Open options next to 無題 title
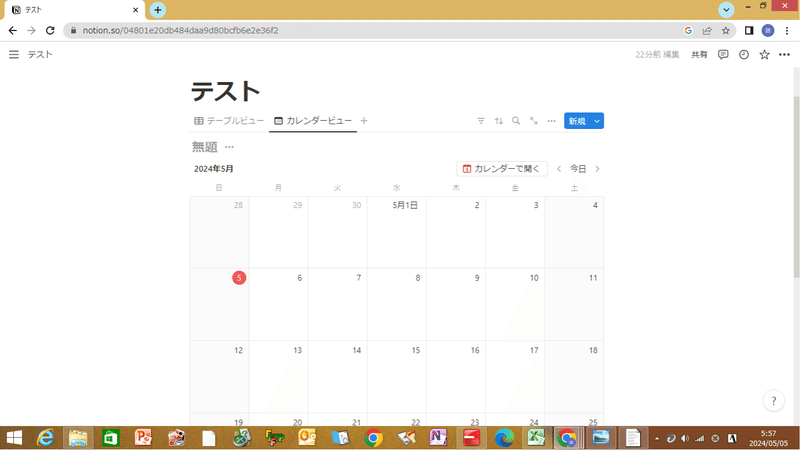 [229, 147]
